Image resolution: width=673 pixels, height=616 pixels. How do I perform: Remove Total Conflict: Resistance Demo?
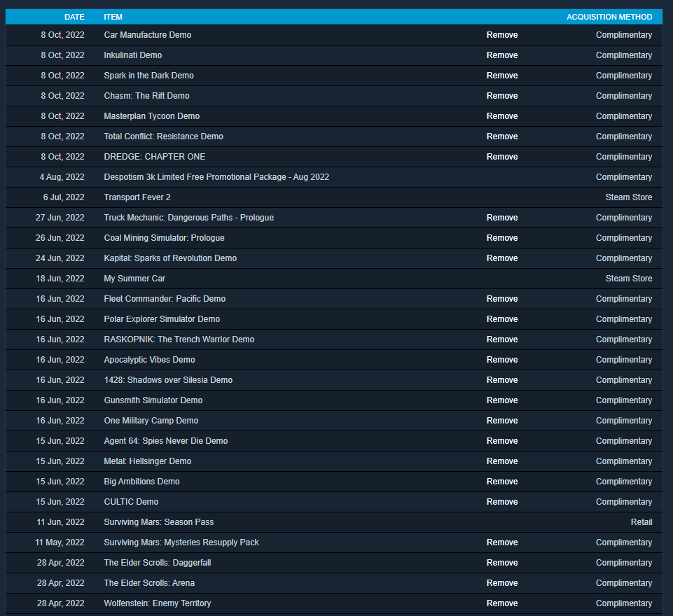pos(501,136)
